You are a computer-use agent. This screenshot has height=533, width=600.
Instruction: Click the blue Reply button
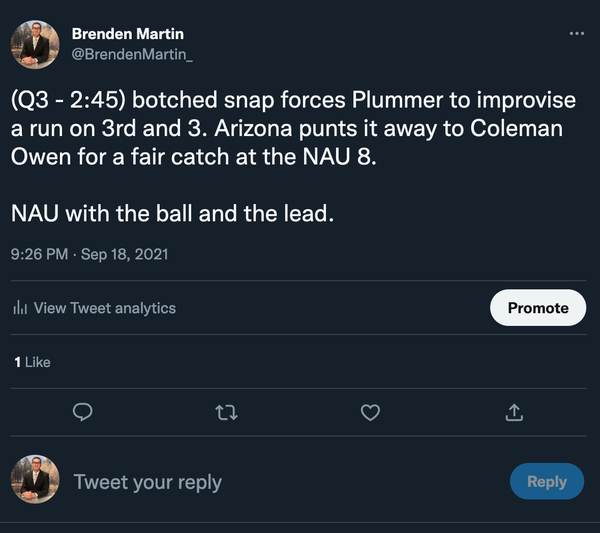pos(546,481)
